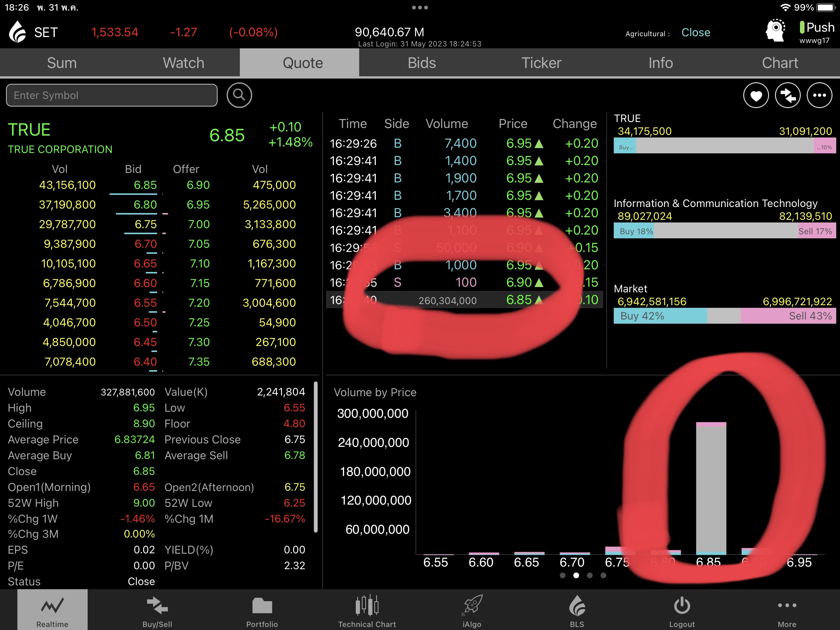
Task: Tap the Ceiling value 8.90
Action: pyautogui.click(x=144, y=423)
